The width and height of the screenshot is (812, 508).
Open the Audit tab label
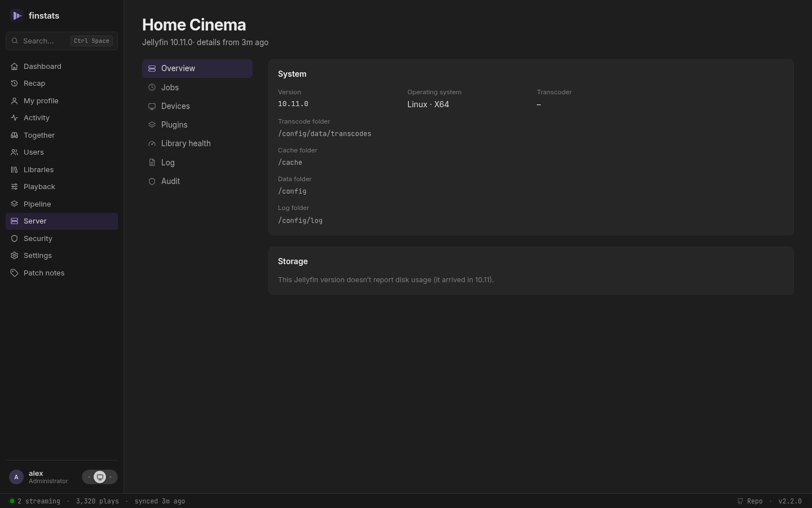[x=170, y=181]
